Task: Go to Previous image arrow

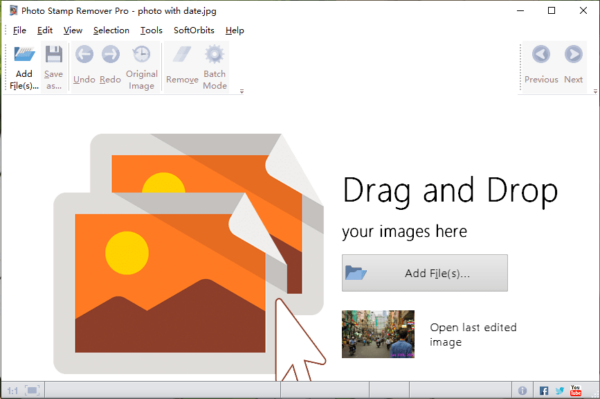Action: coord(541,54)
